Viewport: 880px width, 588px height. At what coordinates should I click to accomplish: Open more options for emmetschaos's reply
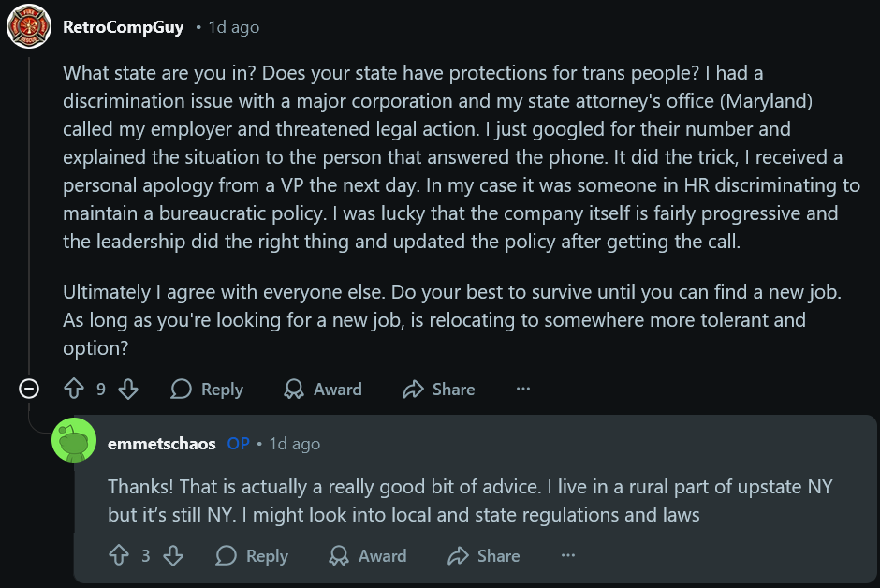[568, 555]
